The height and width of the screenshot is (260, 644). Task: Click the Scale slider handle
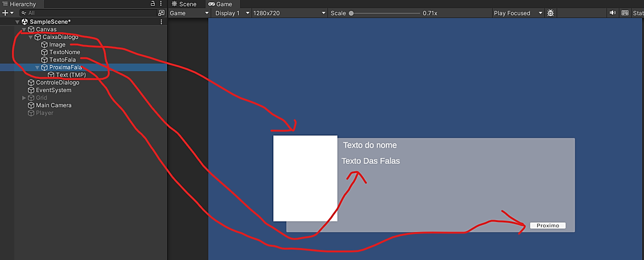click(351, 13)
